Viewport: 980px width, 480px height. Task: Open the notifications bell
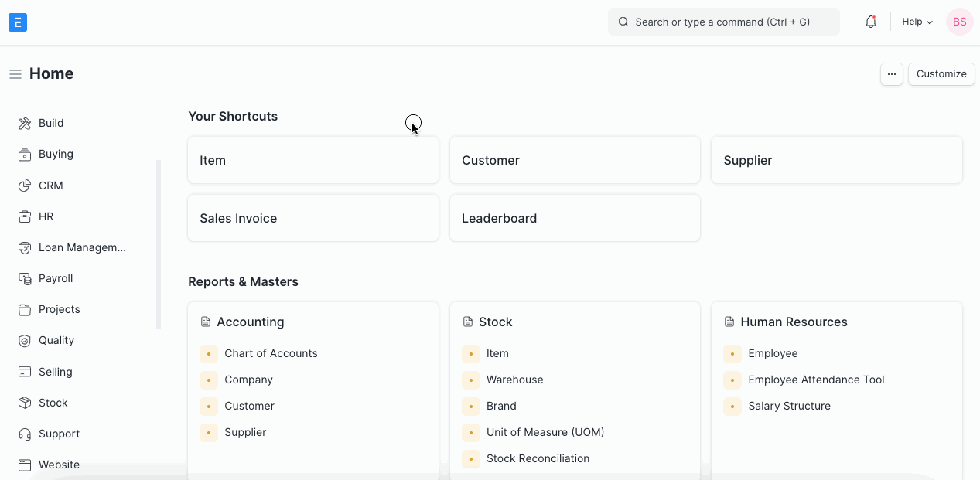[x=870, y=22]
